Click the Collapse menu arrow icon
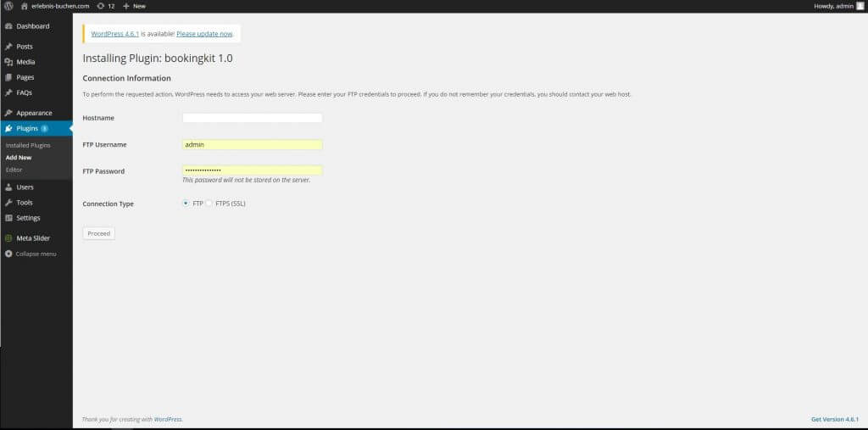The image size is (868, 430). click(8, 254)
